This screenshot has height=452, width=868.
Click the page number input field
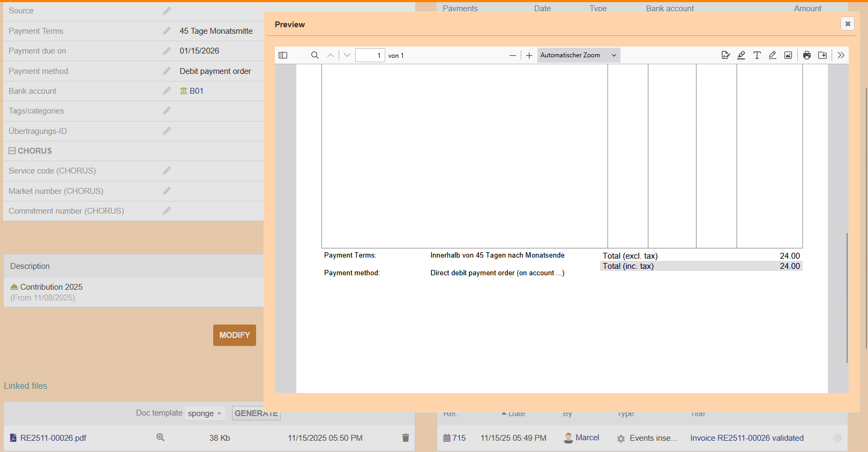coord(370,55)
